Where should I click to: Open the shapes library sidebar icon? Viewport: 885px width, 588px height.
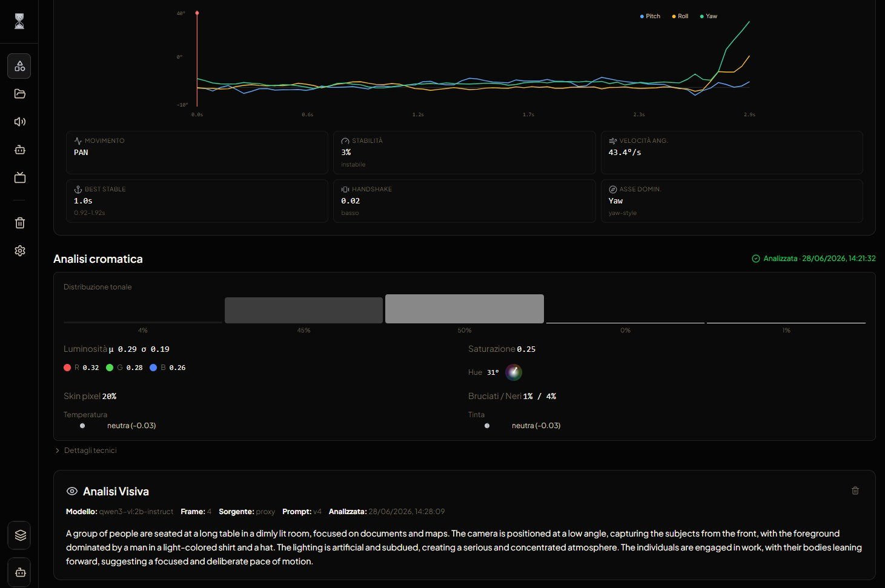click(19, 66)
